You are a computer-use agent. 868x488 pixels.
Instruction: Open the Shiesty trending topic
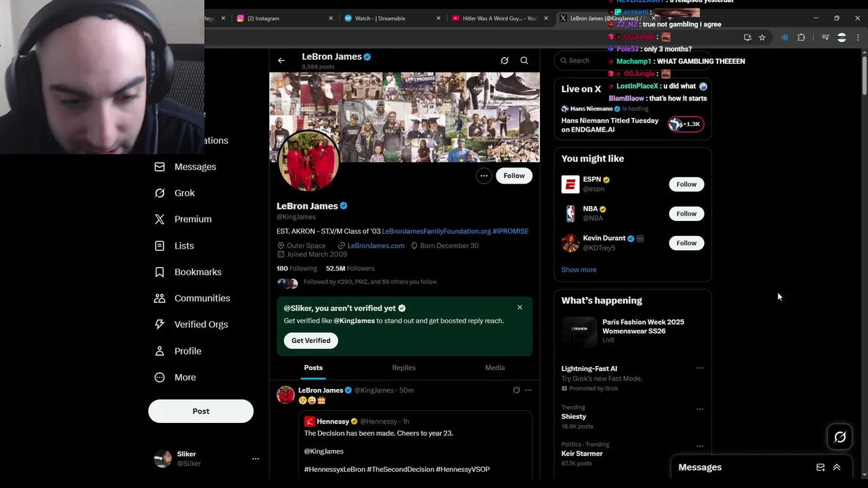click(574, 417)
